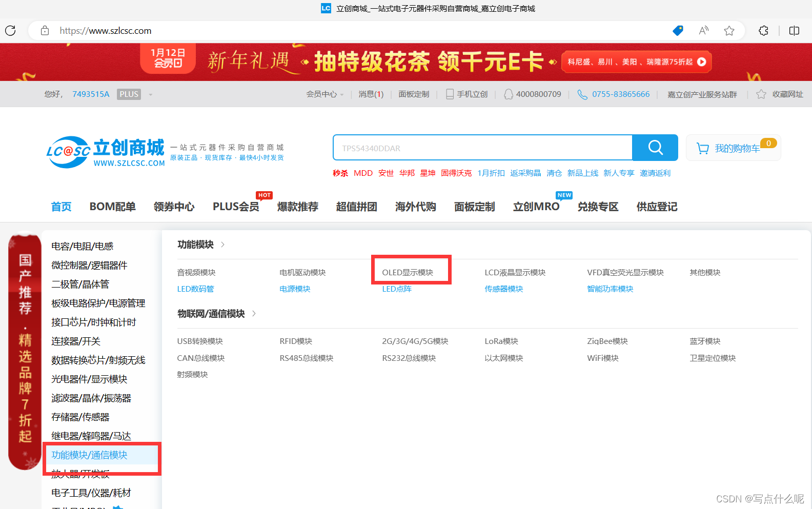This screenshot has width=812, height=509.
Task: Activate the read aloud icon
Action: point(704,31)
